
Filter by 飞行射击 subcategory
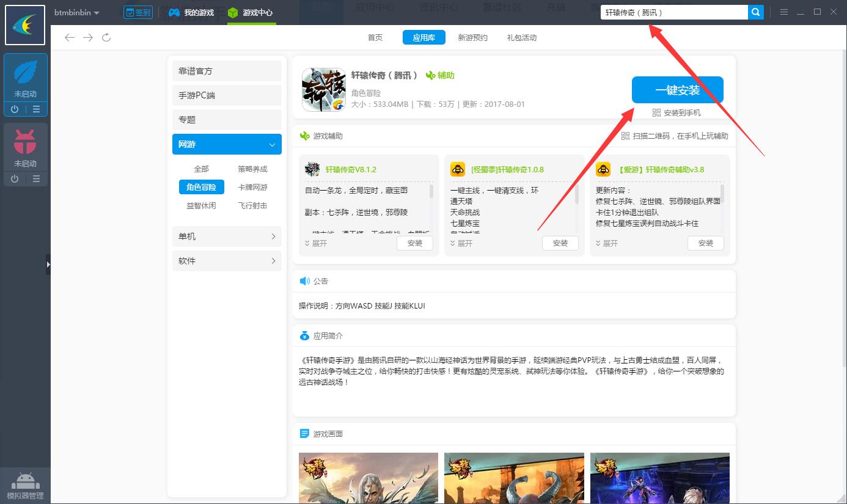252,206
